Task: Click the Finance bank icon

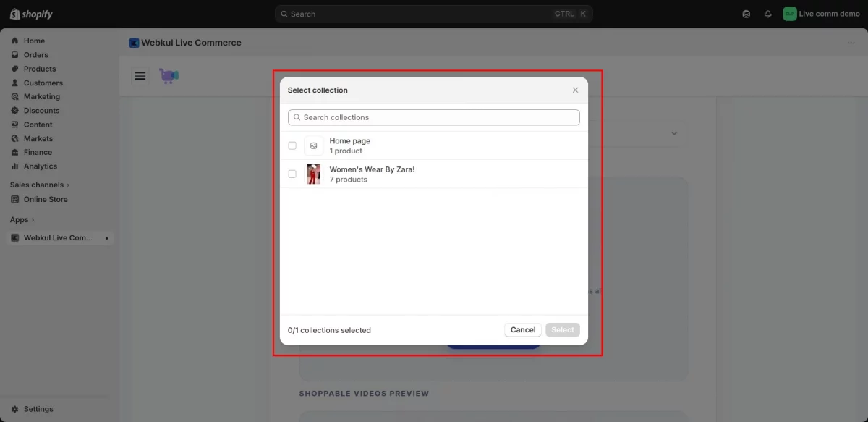Action: click(x=15, y=153)
